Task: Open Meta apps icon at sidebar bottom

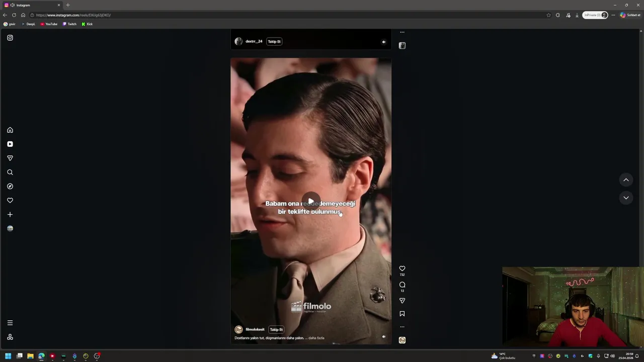Action: (x=10, y=337)
